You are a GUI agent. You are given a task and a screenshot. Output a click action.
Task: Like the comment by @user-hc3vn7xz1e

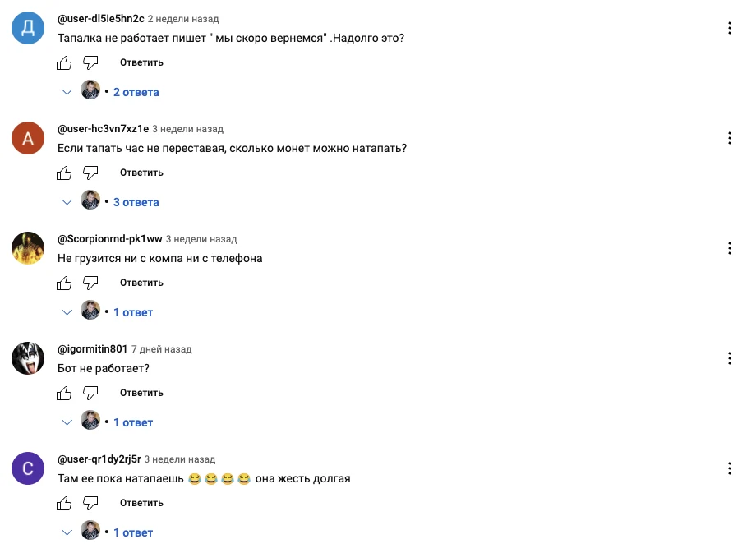coord(64,173)
